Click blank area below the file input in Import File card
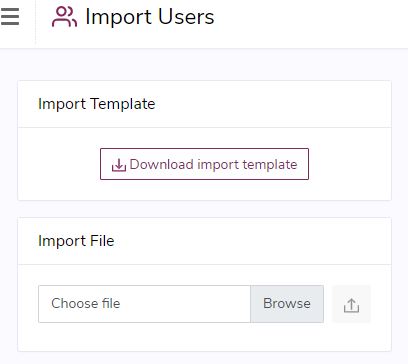 pyautogui.click(x=204, y=337)
